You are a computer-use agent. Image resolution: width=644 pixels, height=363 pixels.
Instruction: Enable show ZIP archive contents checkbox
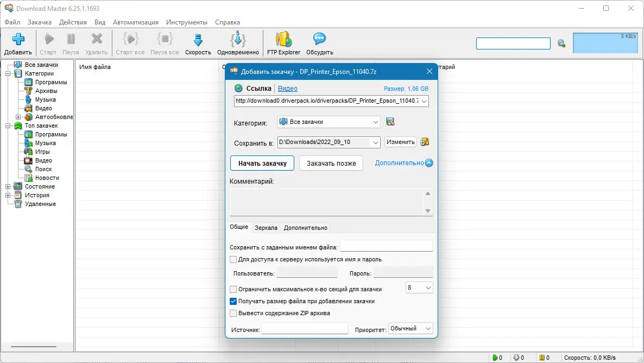tap(233, 313)
